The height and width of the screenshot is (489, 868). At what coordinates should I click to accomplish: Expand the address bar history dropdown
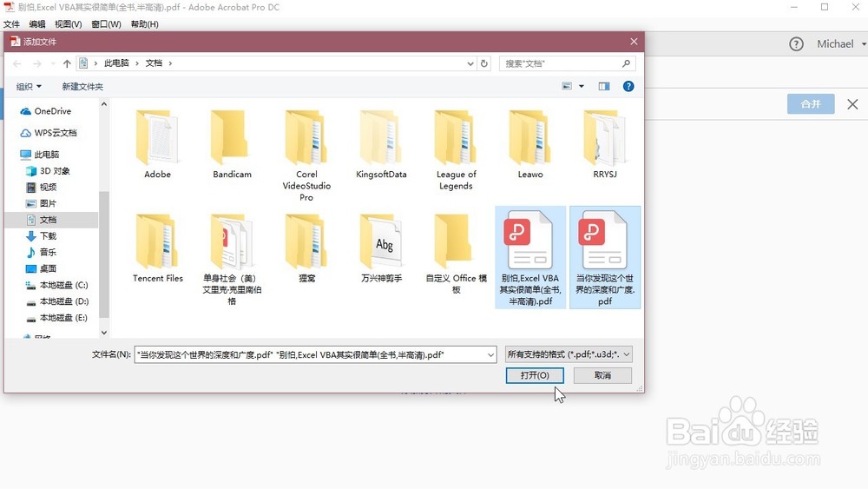point(470,63)
